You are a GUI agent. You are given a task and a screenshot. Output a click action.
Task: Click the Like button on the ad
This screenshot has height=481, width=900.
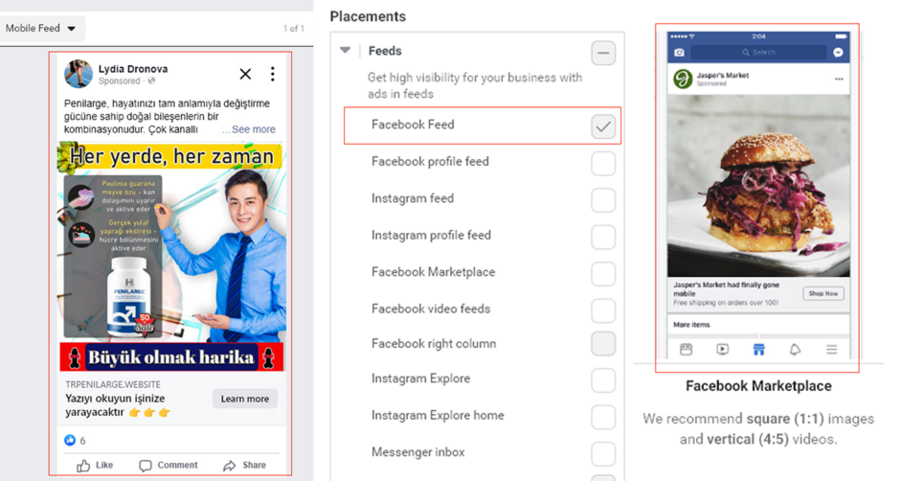tap(95, 465)
